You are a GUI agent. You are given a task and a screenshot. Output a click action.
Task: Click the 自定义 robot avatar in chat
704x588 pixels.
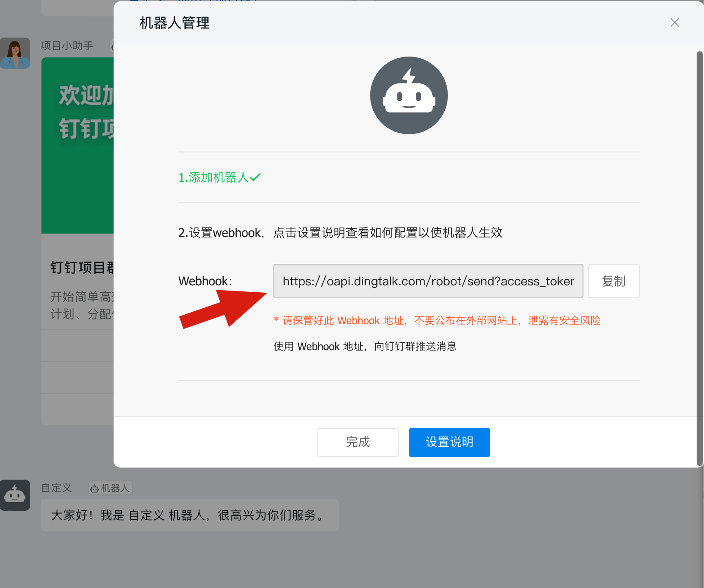click(x=15, y=495)
